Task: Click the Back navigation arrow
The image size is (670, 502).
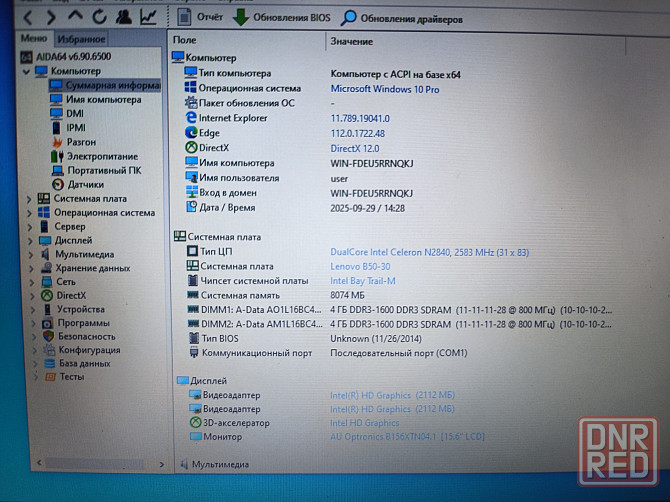Action: [27, 18]
